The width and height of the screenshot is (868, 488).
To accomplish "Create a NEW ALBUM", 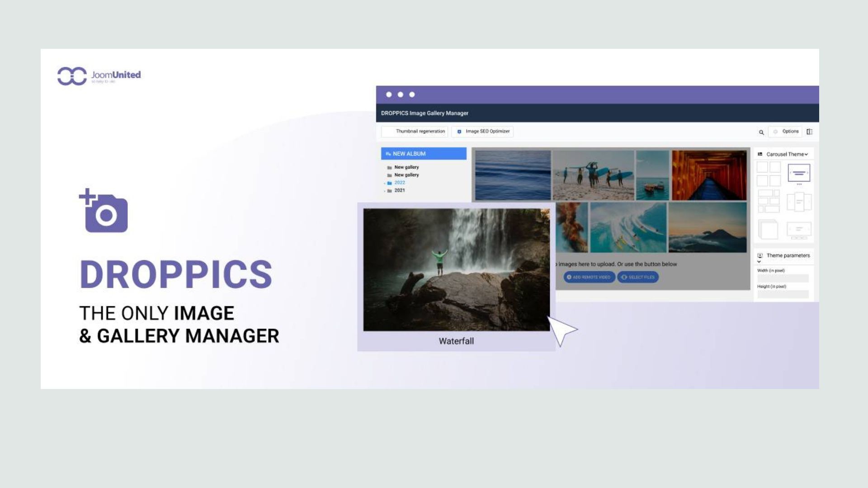I will coord(424,154).
